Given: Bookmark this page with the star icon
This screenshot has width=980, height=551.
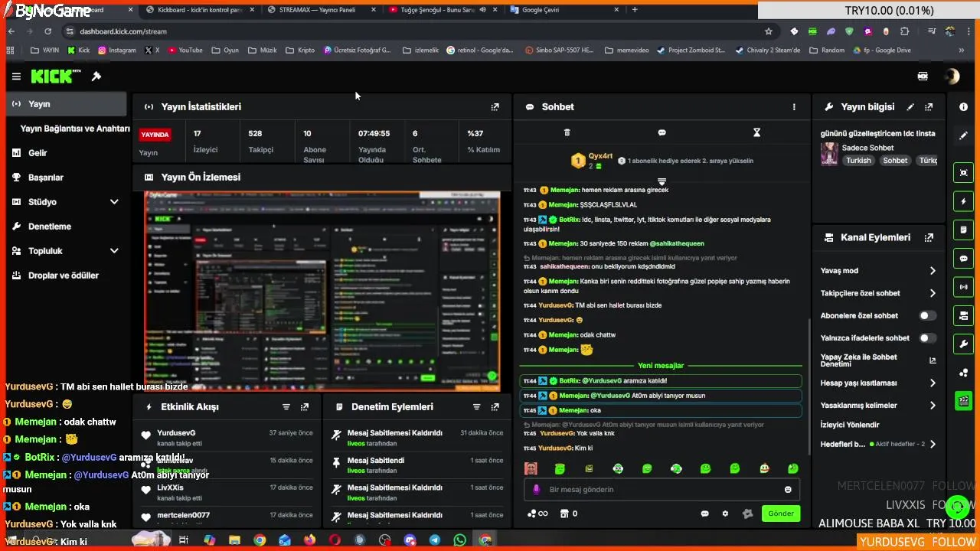Looking at the screenshot, I should [769, 31].
